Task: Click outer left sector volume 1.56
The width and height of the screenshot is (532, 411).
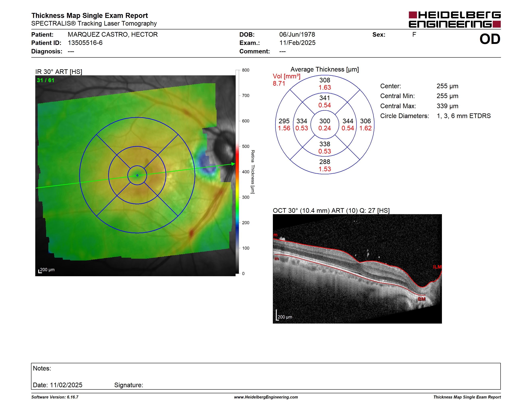Action: tap(284, 128)
